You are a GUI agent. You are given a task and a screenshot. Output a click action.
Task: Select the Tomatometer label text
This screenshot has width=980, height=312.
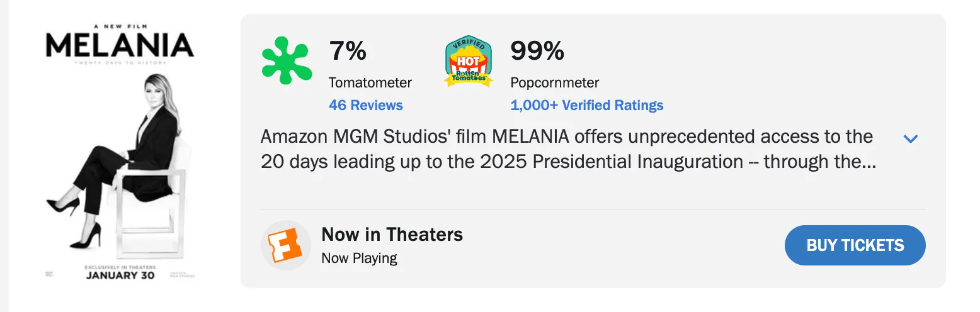[370, 82]
